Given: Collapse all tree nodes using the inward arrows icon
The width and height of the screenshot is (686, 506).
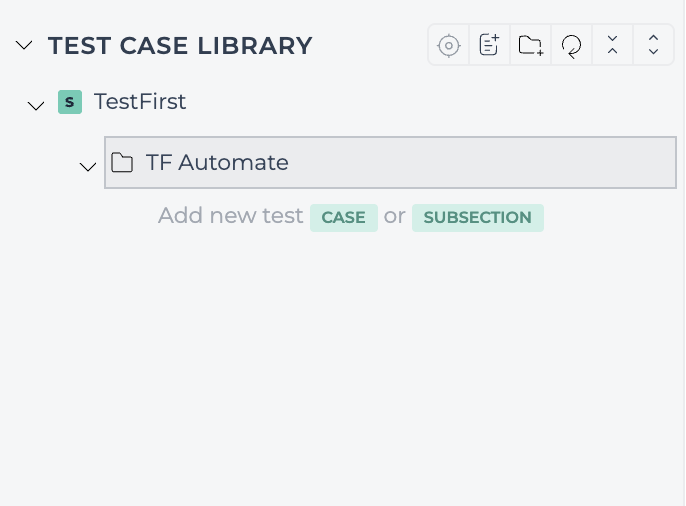Looking at the screenshot, I should (x=612, y=45).
